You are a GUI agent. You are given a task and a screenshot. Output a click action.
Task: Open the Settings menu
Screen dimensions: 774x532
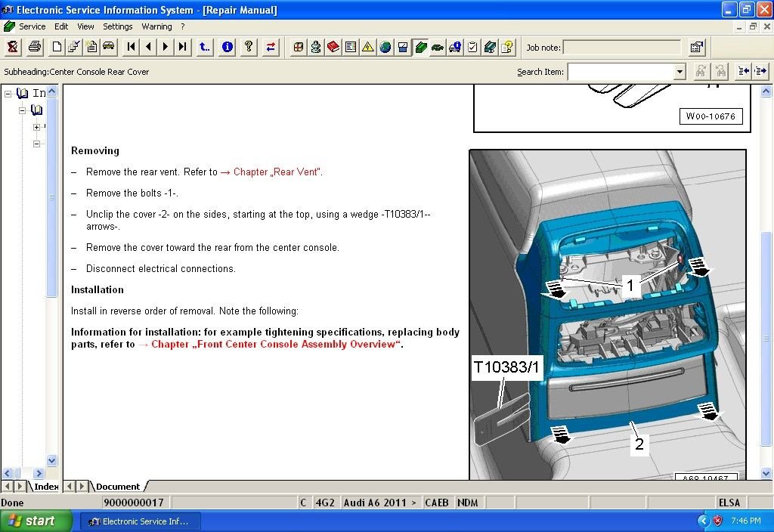coord(118,26)
